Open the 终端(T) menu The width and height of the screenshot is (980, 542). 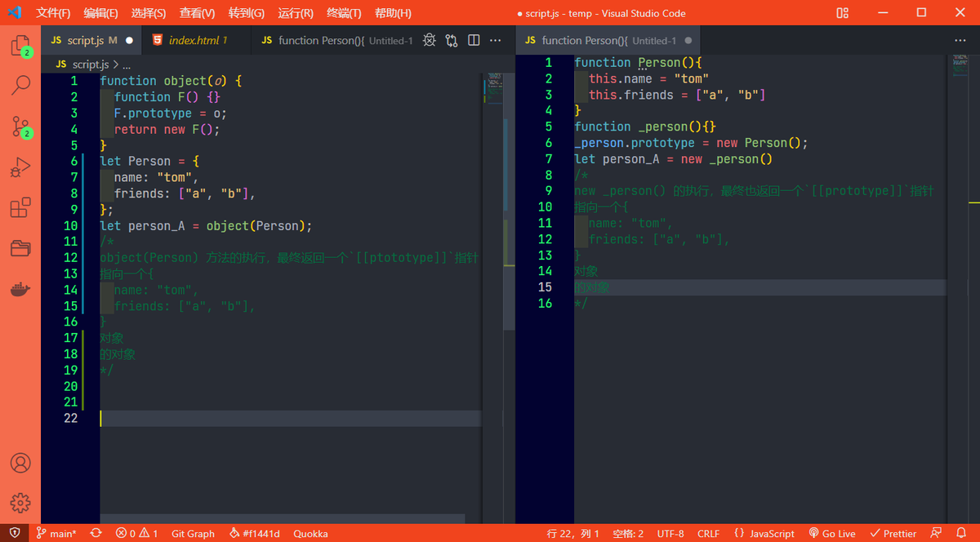pos(344,13)
